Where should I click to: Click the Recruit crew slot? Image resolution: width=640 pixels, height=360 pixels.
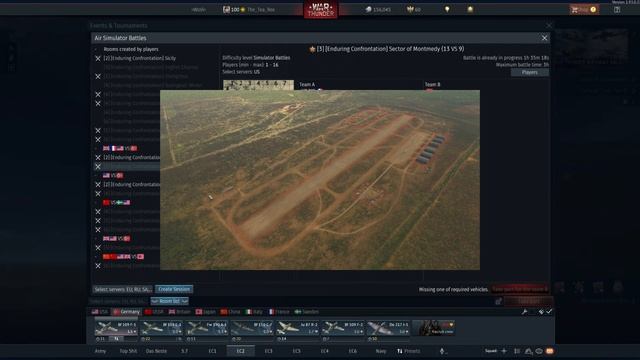(x=433, y=328)
